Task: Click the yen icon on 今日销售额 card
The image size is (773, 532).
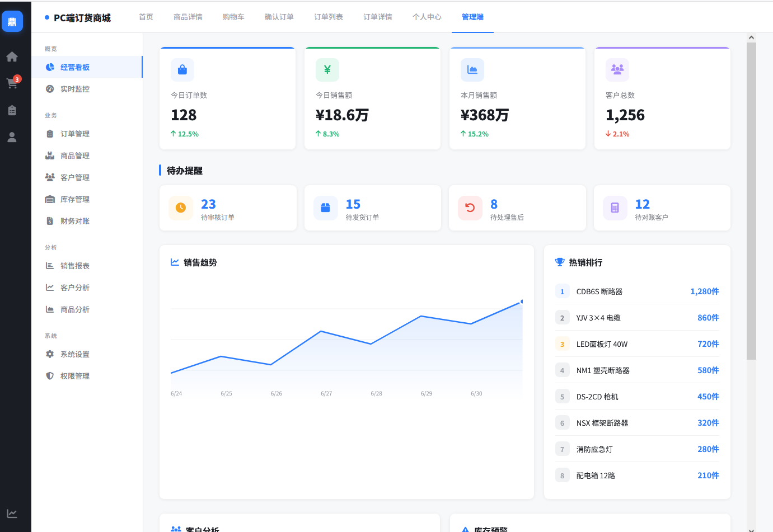Action: coord(327,70)
